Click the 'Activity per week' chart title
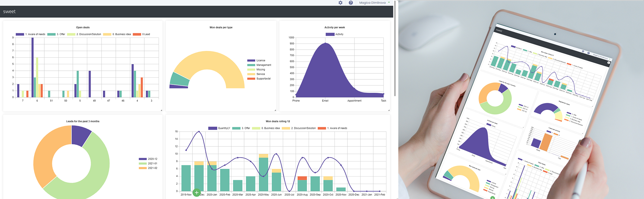Screen dimensions: 644x199 click(x=335, y=27)
